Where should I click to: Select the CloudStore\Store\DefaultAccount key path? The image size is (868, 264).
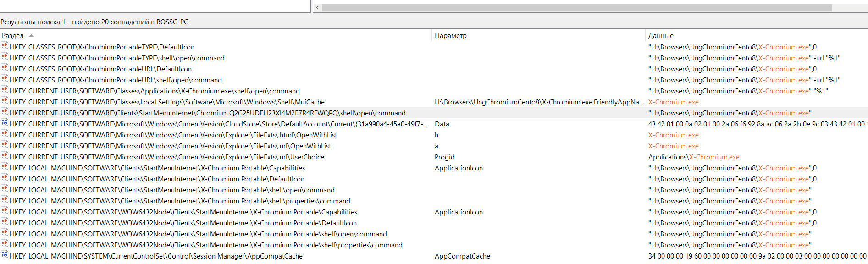click(x=218, y=124)
